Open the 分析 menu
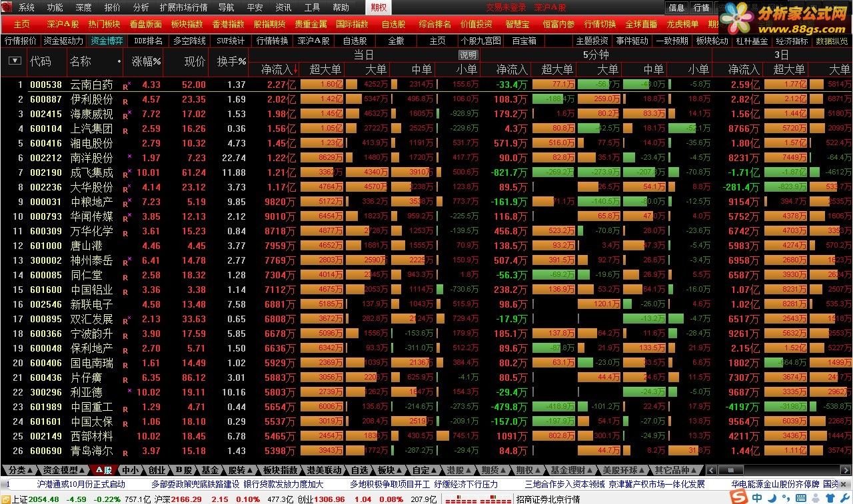 click(141, 7)
